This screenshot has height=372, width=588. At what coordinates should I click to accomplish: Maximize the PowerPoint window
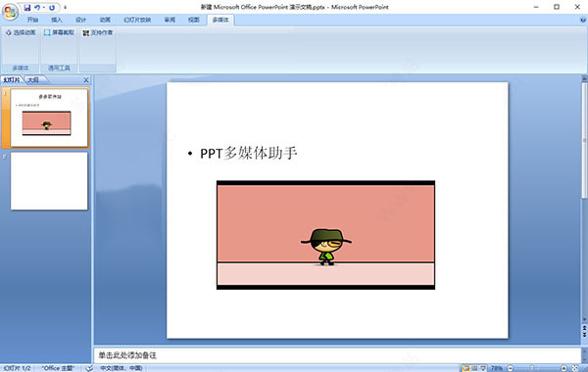[557, 7]
